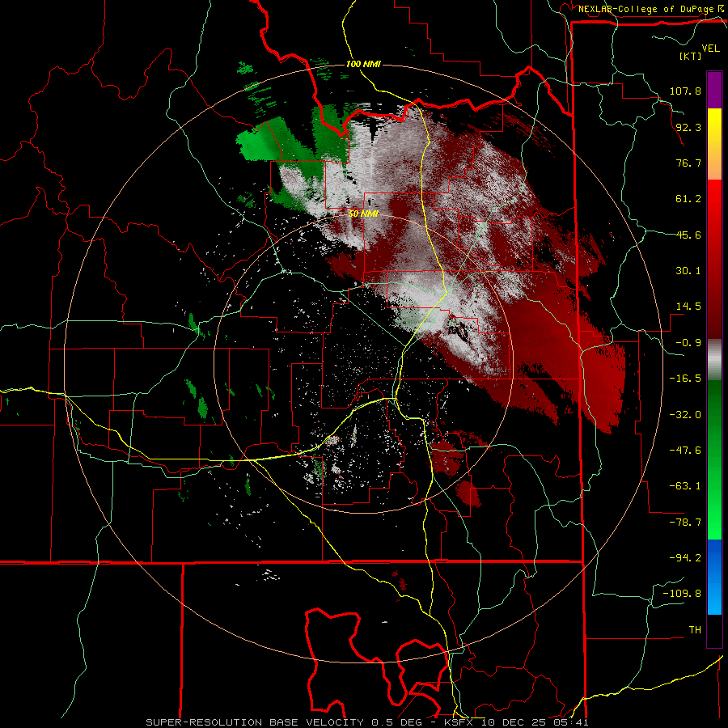
Task: Click the -94.2 scale value
Action: [x=685, y=558]
